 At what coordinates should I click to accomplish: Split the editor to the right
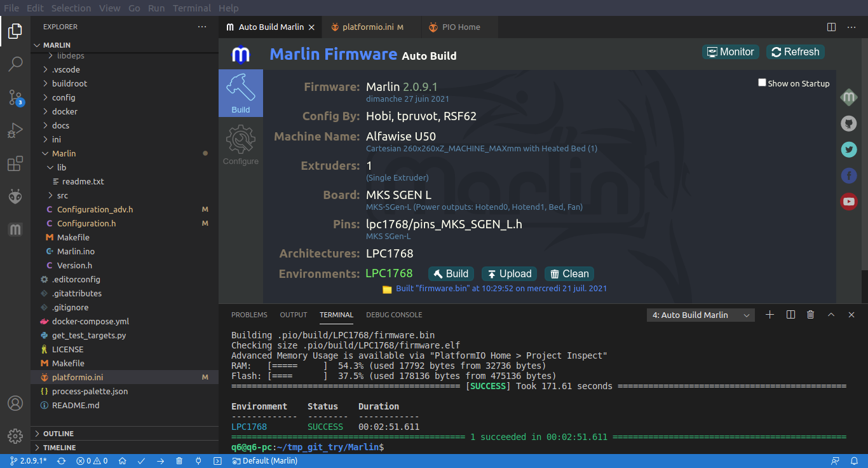click(x=831, y=27)
